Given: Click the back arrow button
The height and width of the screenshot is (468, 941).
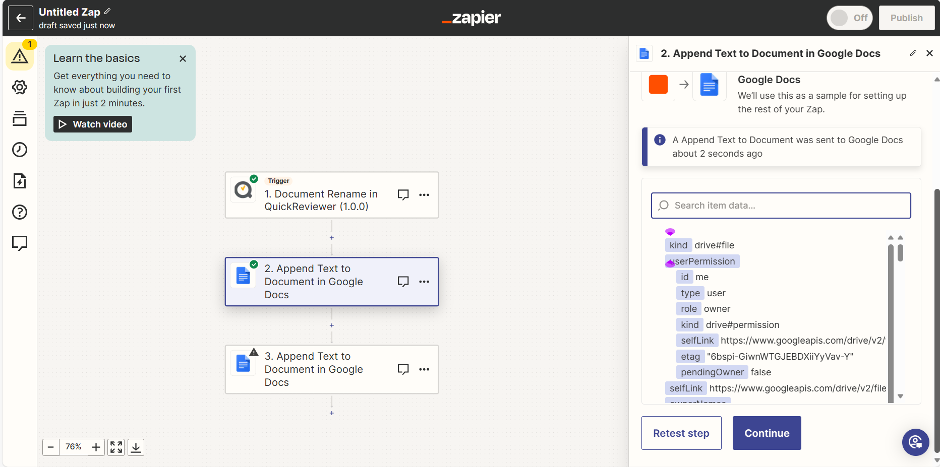Looking at the screenshot, I should tap(20, 18).
